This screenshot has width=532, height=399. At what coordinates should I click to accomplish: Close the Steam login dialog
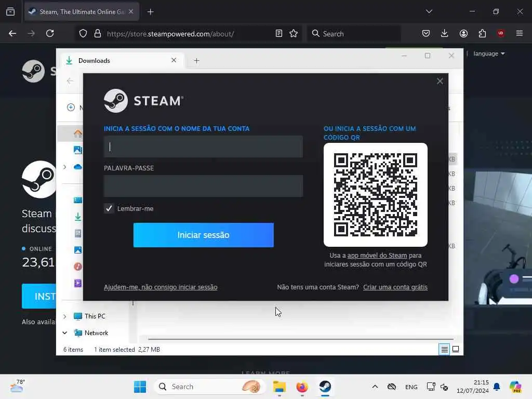(x=440, y=81)
